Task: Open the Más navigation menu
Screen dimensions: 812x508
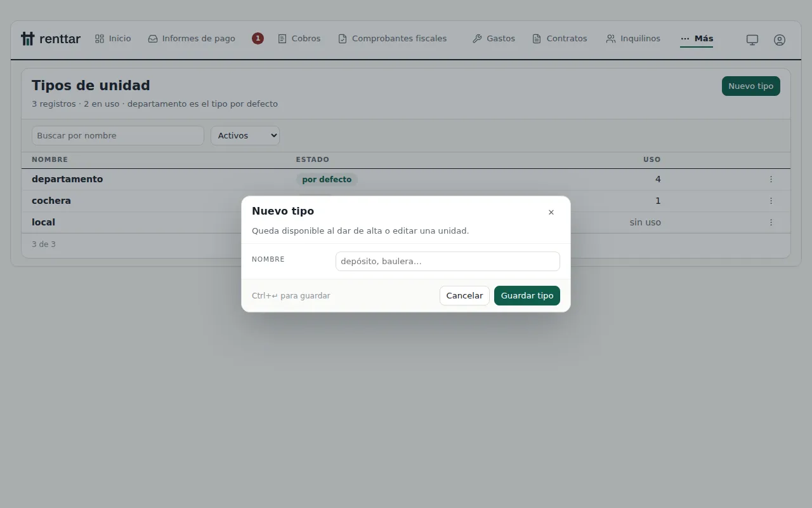Action: pos(697,39)
